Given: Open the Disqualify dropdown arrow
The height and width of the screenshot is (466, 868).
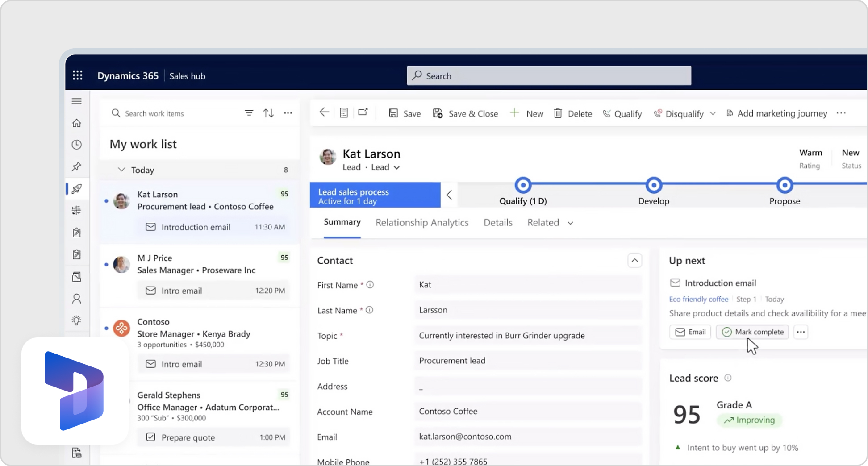Looking at the screenshot, I should tap(713, 113).
